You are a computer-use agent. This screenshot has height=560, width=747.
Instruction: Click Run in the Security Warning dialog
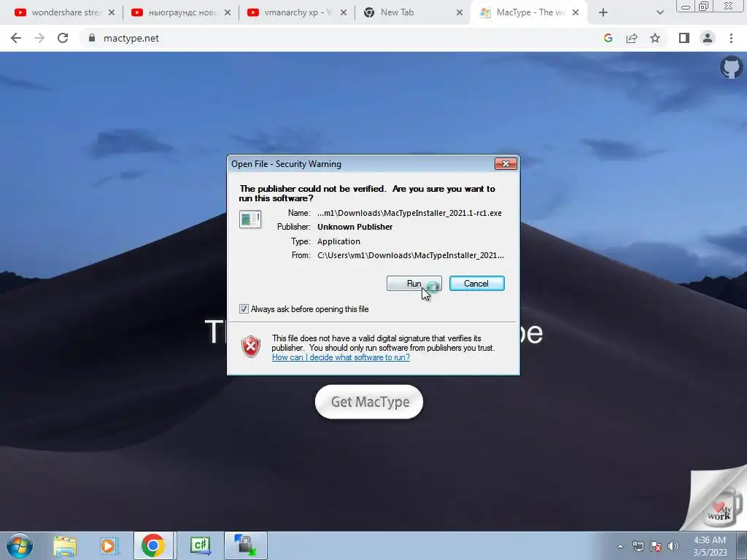pyautogui.click(x=414, y=284)
